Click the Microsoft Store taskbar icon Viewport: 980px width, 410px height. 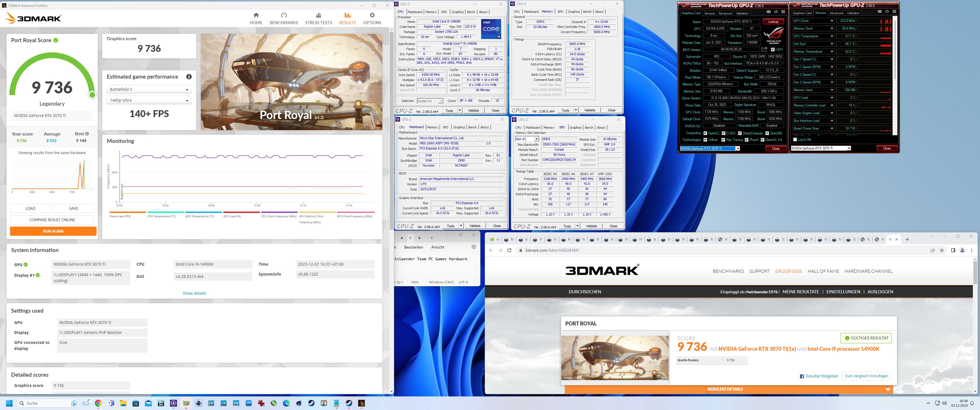[136, 403]
